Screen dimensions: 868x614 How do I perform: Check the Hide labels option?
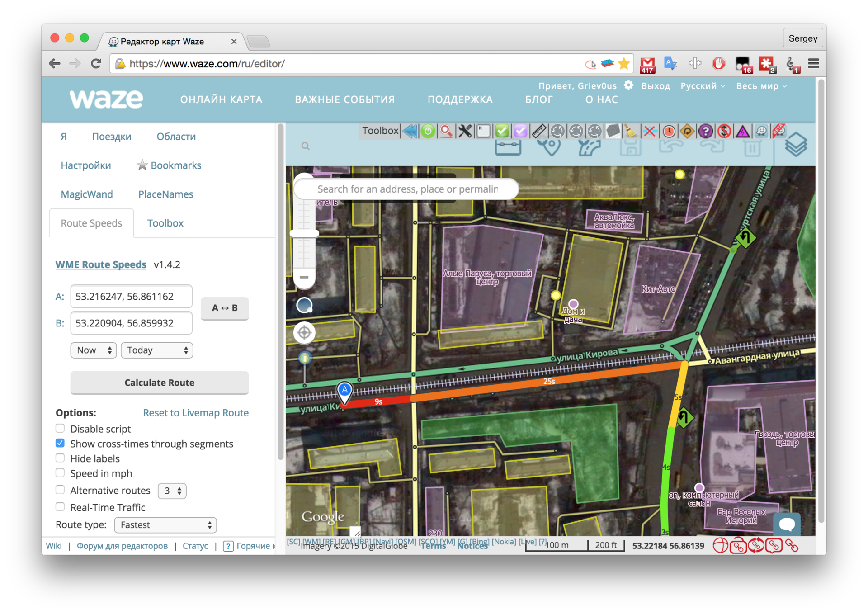point(60,458)
